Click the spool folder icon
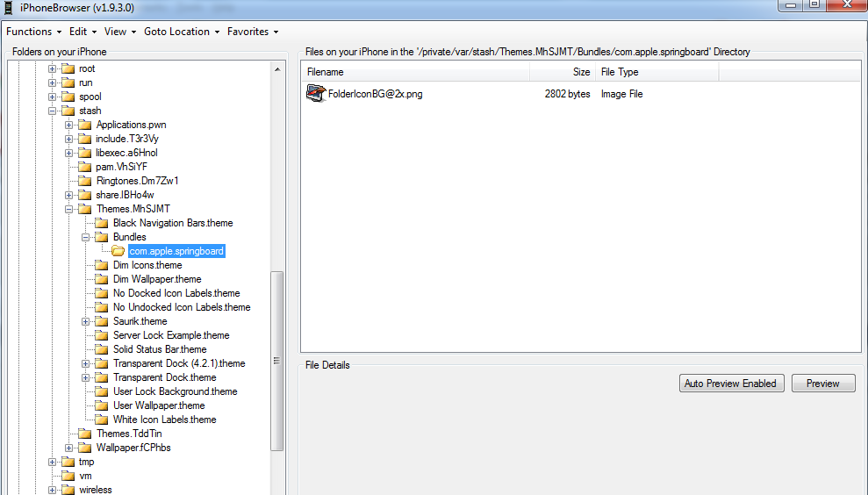The width and height of the screenshot is (868, 495). point(68,97)
